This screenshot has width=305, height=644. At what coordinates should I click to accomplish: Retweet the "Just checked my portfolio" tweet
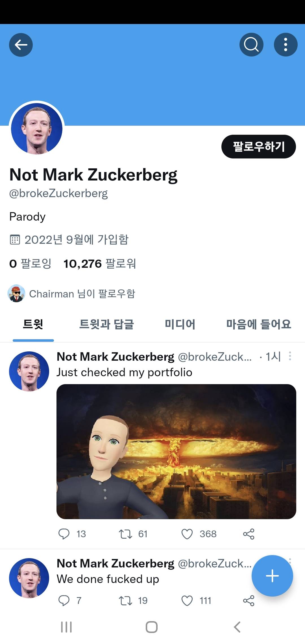125,534
